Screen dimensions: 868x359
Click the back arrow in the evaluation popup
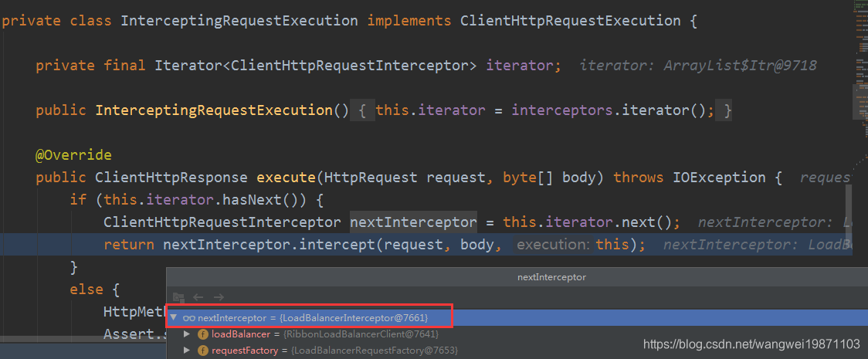coord(198,297)
